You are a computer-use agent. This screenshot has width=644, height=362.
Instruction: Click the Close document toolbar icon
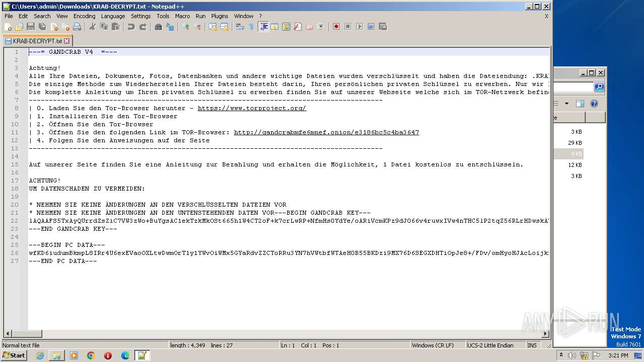pyautogui.click(x=54, y=27)
